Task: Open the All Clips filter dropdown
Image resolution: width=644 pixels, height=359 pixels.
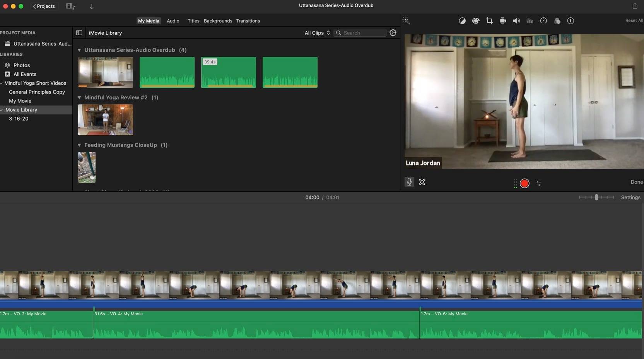Action: 317,33
